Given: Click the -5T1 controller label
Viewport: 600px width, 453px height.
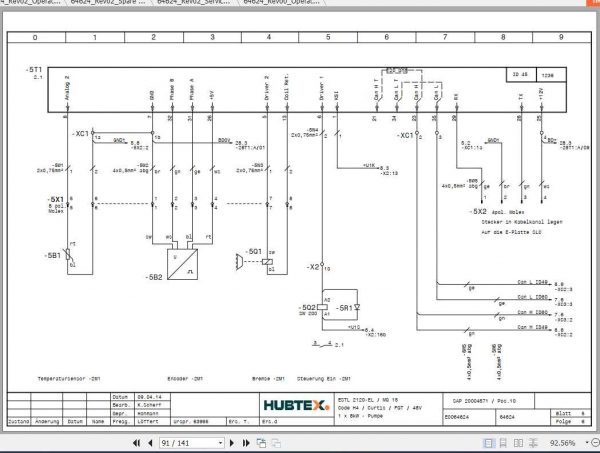Looking at the screenshot, I should (34, 70).
